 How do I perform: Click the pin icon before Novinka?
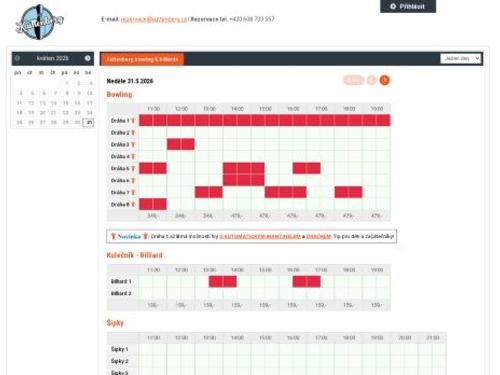pyautogui.click(x=113, y=236)
